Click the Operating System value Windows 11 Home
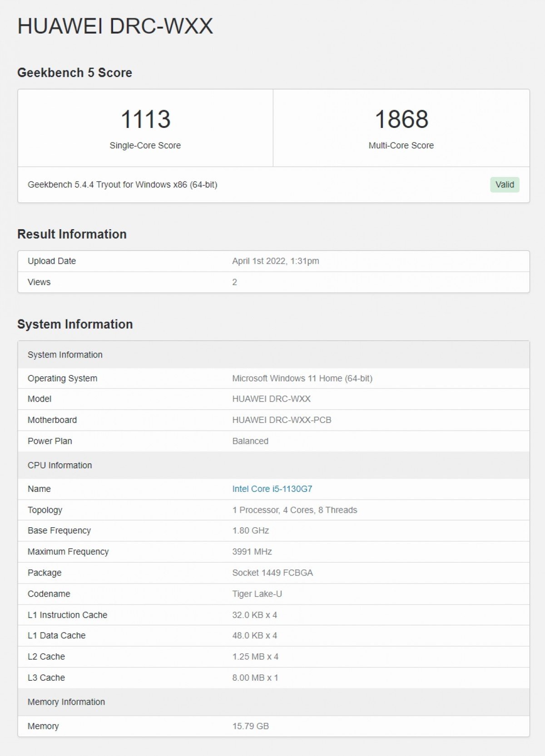The image size is (545, 756). pyautogui.click(x=302, y=378)
